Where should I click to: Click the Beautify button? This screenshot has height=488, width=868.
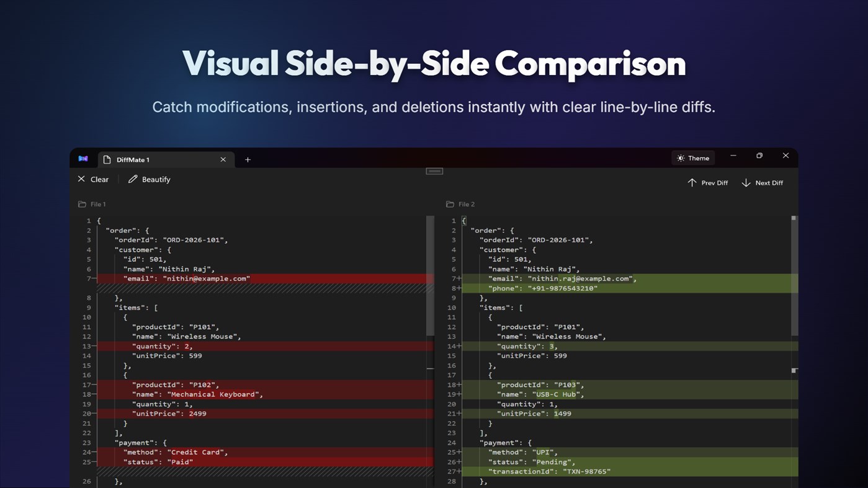tap(150, 179)
